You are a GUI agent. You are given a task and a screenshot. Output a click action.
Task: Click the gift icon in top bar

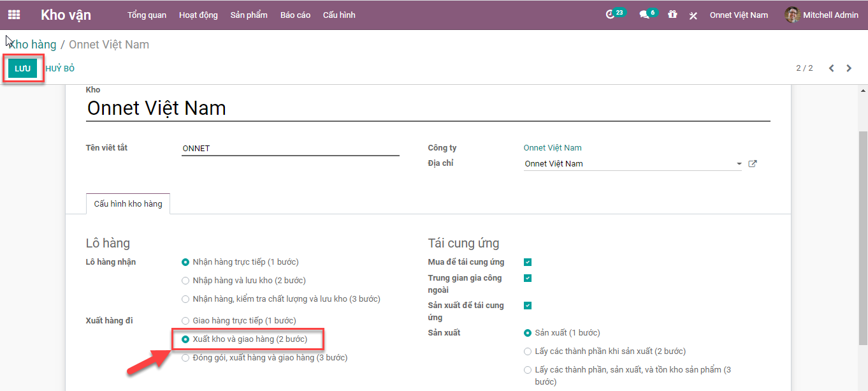[x=672, y=14]
